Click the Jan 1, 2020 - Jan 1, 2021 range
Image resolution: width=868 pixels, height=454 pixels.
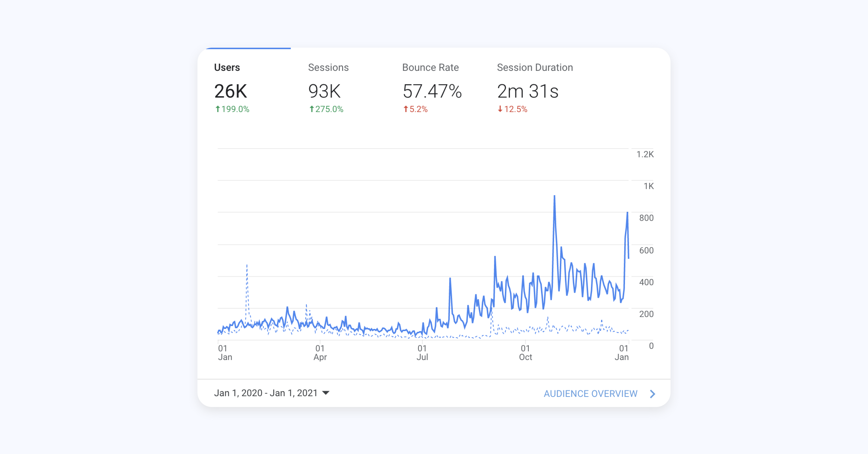point(266,393)
